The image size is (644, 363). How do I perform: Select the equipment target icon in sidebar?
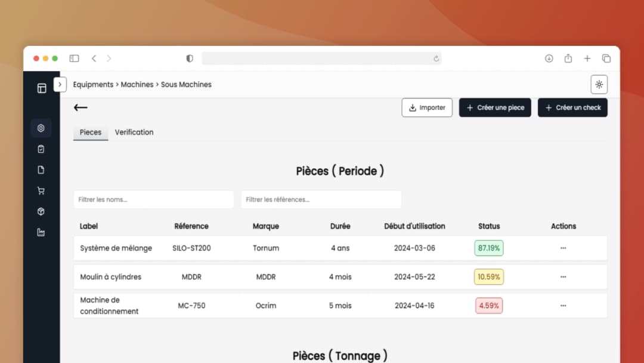[x=41, y=128]
